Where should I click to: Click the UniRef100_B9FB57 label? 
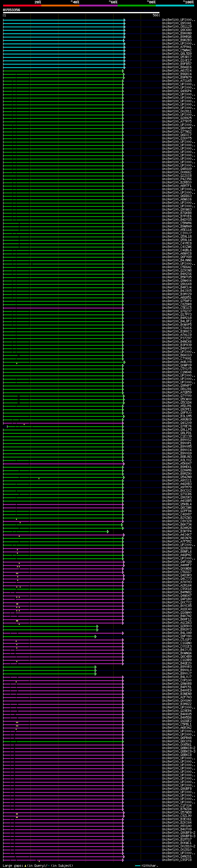click(177, 64)
